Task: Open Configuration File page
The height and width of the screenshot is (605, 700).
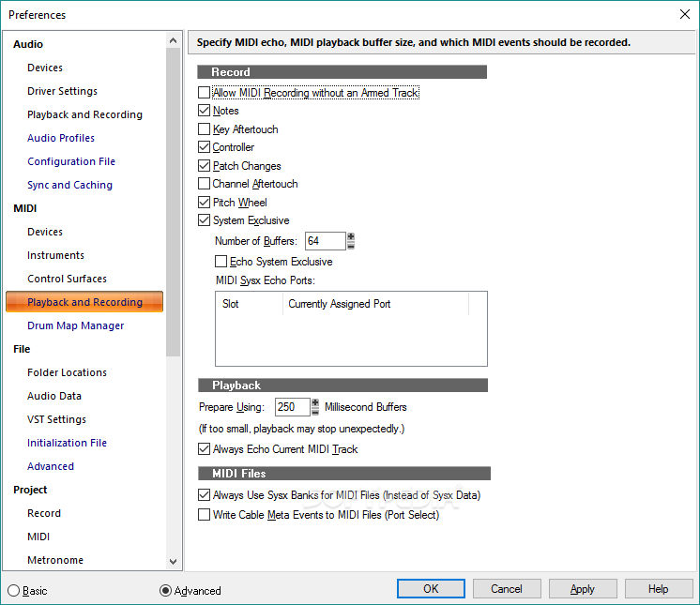Action: click(x=71, y=161)
